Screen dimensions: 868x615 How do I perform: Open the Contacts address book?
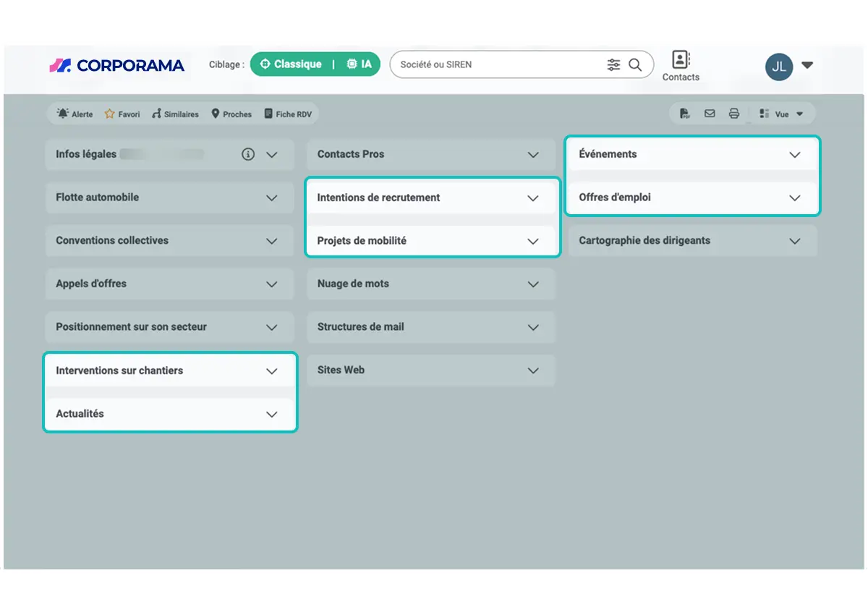(681, 65)
